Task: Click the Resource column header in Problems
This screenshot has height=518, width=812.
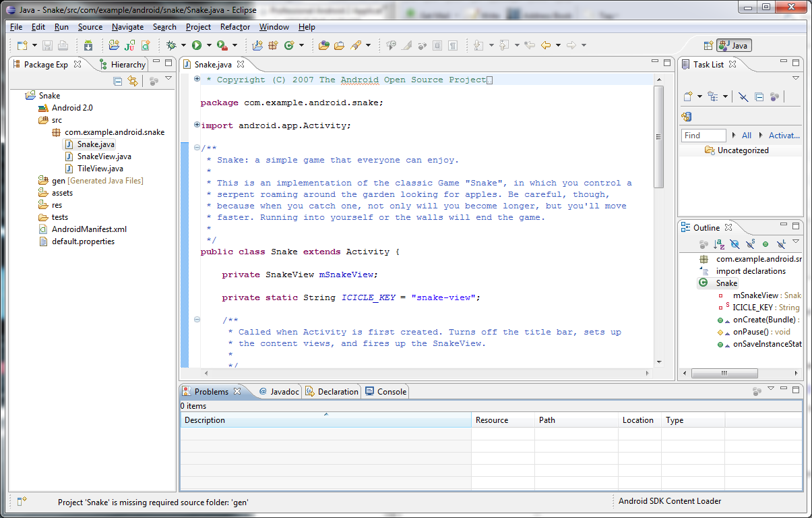Action: click(x=503, y=420)
